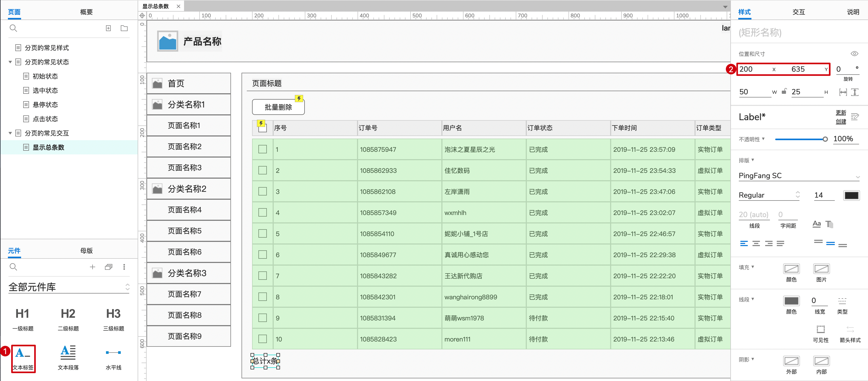This screenshot has height=381, width=868.
Task: Align text vertically to top
Action: tap(818, 242)
